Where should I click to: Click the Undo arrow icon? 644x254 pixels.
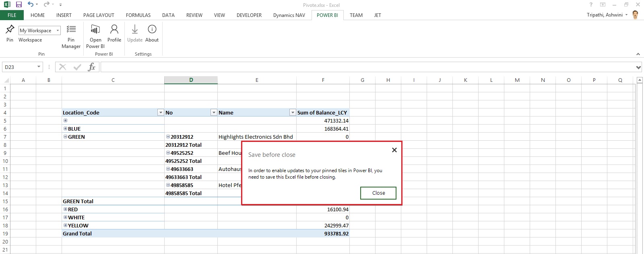[x=31, y=4]
